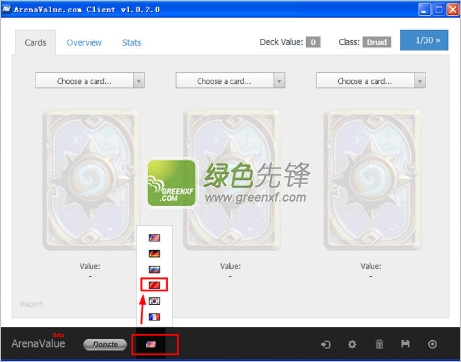Viewport: 461px width, 362px height.
Task: Switch to the Stats tab
Action: tap(132, 43)
